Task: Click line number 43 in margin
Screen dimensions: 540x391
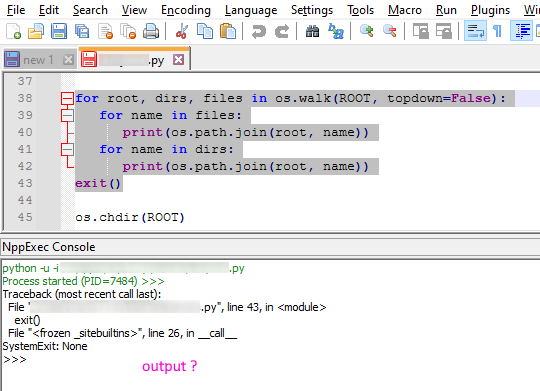Action: 25,183
